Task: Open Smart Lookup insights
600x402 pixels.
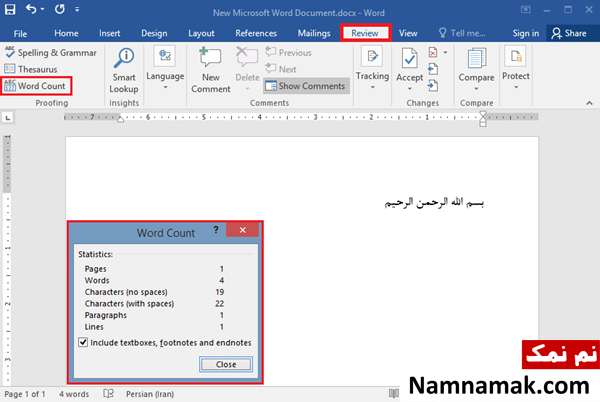Action: click(x=124, y=71)
